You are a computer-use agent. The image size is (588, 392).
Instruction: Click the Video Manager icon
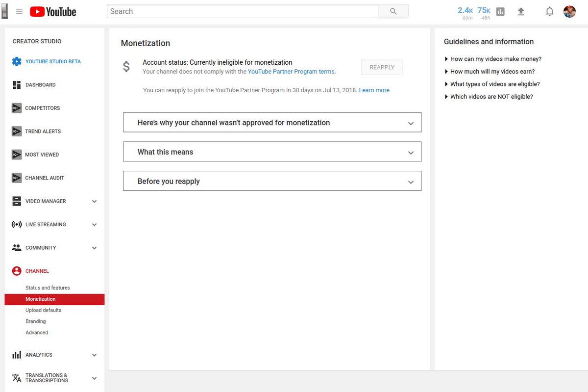tap(17, 201)
